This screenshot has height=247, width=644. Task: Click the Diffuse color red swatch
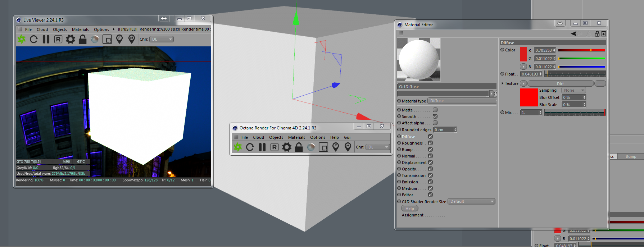523,54
